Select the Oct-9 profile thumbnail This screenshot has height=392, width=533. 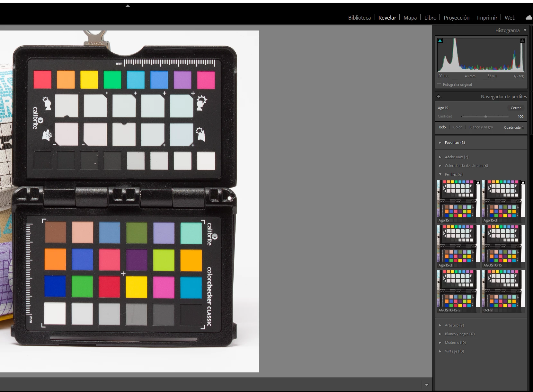503,292
